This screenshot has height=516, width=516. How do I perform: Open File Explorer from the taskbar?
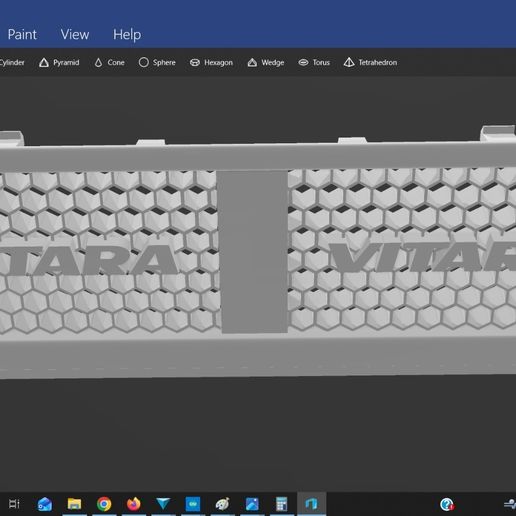point(74,504)
